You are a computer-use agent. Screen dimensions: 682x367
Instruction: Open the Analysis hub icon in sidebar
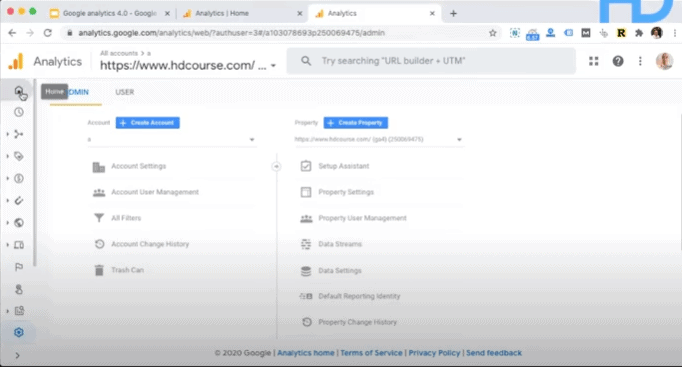click(19, 311)
